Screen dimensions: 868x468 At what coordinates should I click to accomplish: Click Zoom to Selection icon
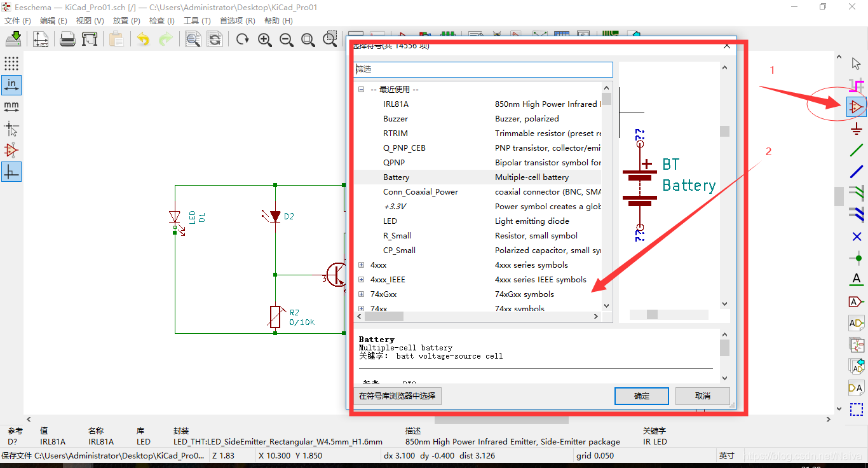[330, 39]
